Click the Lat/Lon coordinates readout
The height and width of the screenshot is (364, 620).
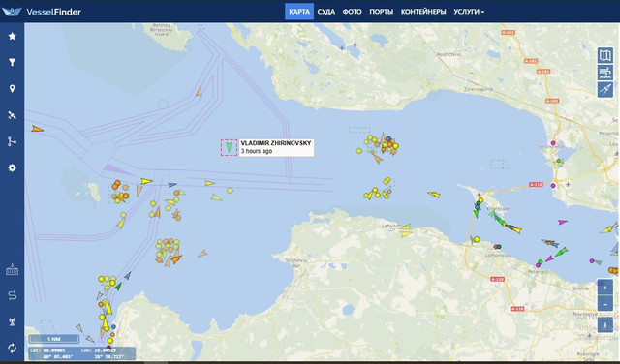coord(82,353)
